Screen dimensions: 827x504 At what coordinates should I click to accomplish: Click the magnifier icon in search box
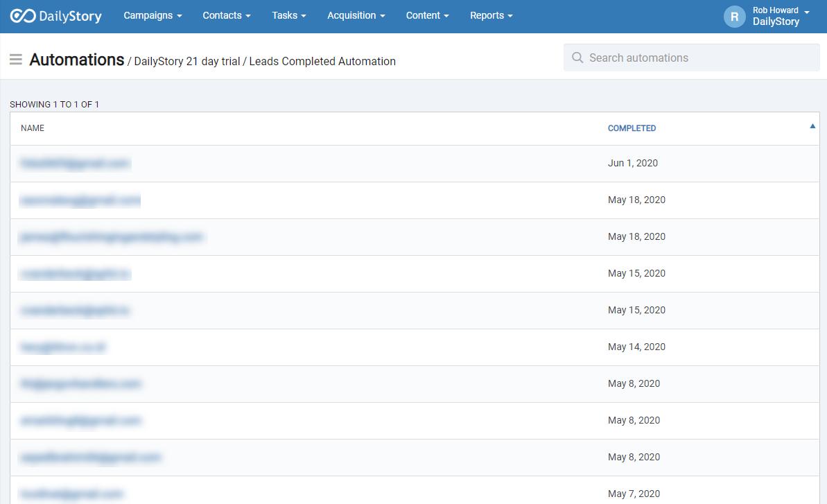[x=577, y=58]
